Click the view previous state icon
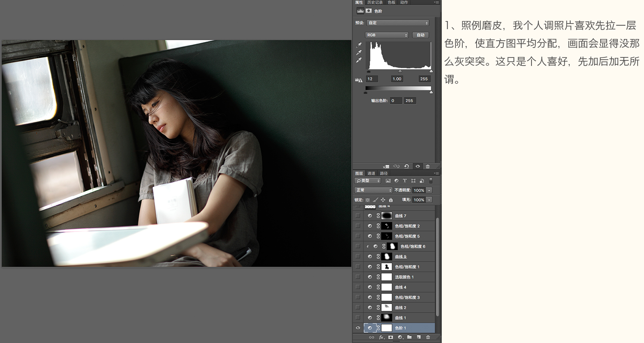 tap(397, 166)
